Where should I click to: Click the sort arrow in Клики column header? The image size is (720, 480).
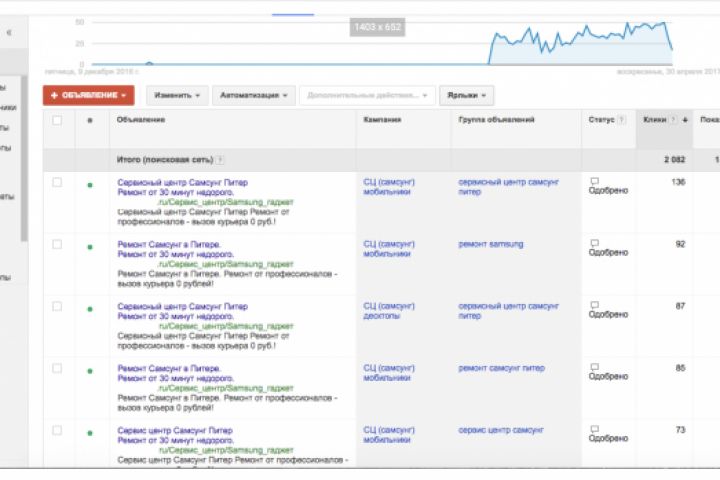tap(685, 120)
